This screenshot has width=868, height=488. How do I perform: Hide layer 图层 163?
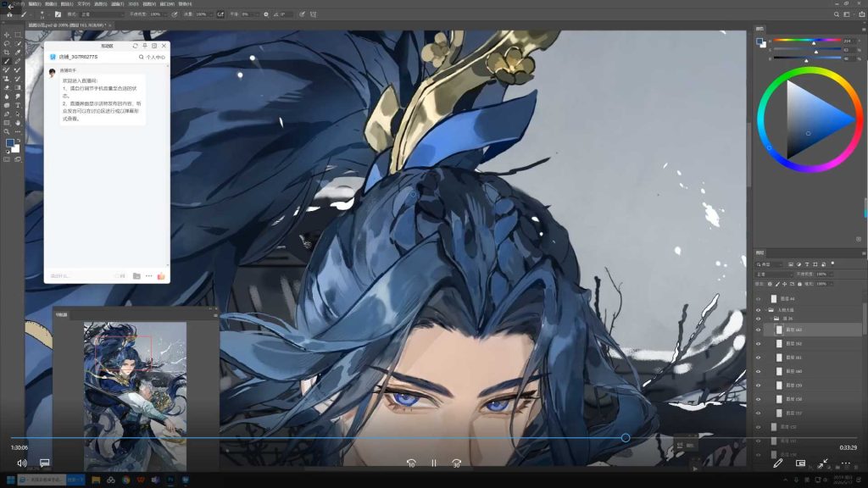coord(759,330)
